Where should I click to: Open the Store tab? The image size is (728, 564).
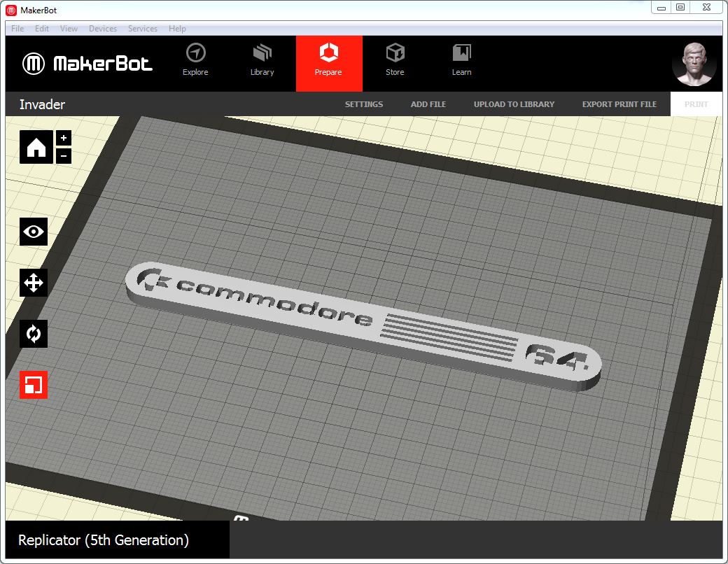(395, 60)
